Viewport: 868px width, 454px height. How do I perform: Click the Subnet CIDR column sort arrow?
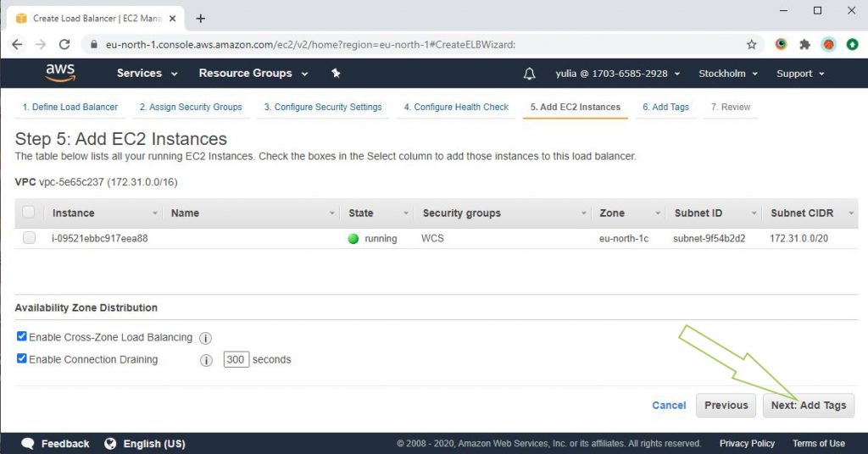coord(851,213)
